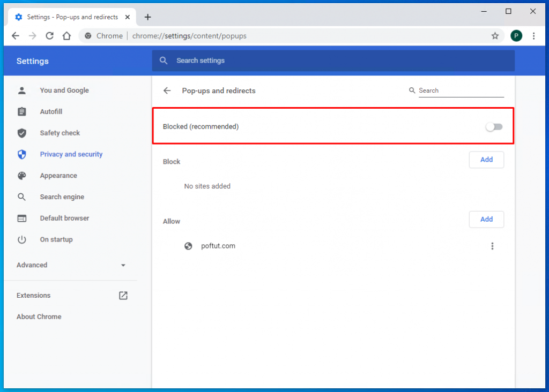Click the back arrow beside Pop-ups and redirects
The height and width of the screenshot is (392, 549).
(x=167, y=91)
